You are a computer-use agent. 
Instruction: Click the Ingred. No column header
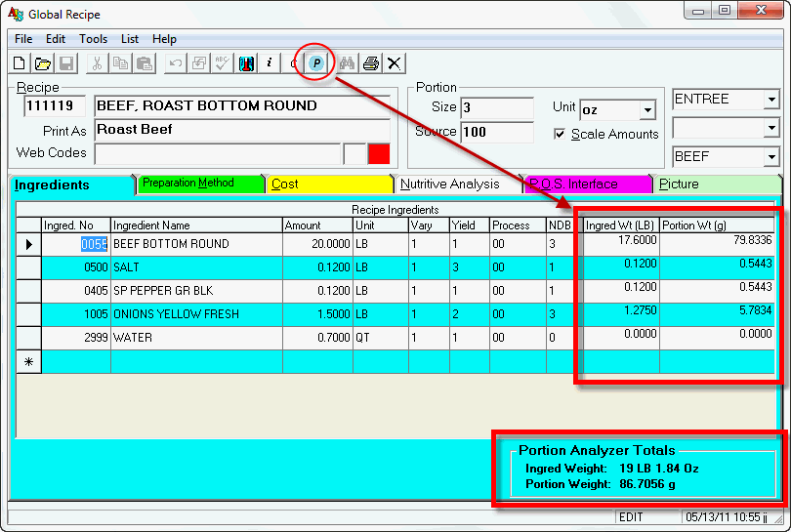pos(76,225)
